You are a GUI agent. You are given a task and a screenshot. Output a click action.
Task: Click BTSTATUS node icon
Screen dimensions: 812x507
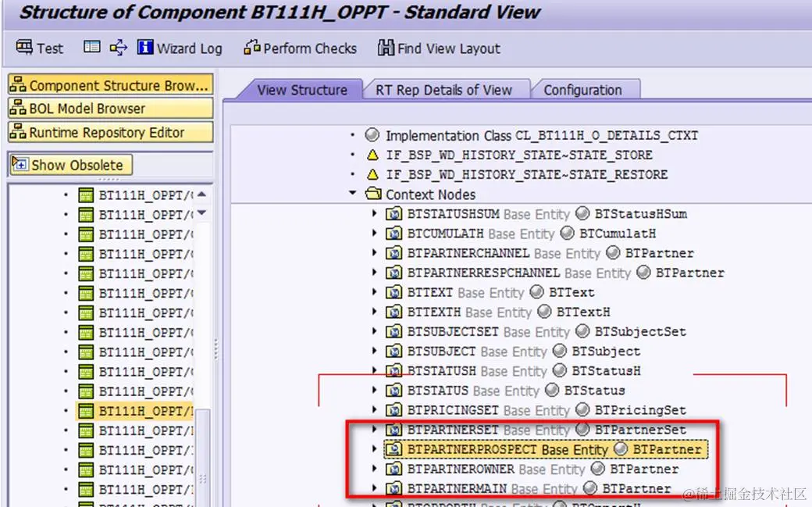(394, 391)
